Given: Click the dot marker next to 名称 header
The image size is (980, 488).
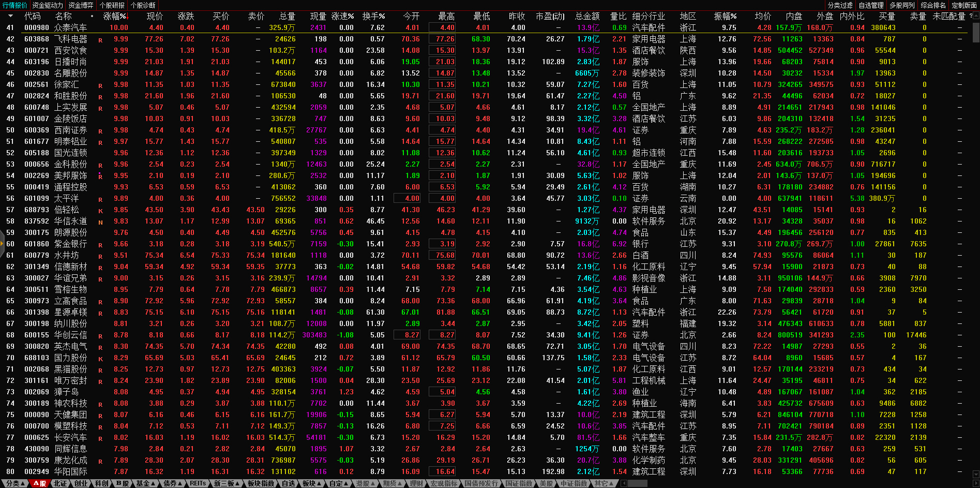Looking at the screenshot, I should (x=92, y=17).
